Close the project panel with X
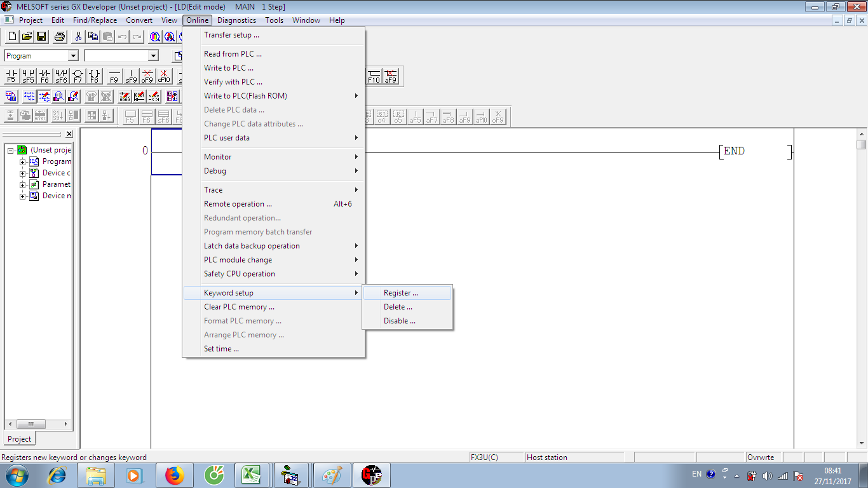Screen dimensions: 868x488 [69, 134]
